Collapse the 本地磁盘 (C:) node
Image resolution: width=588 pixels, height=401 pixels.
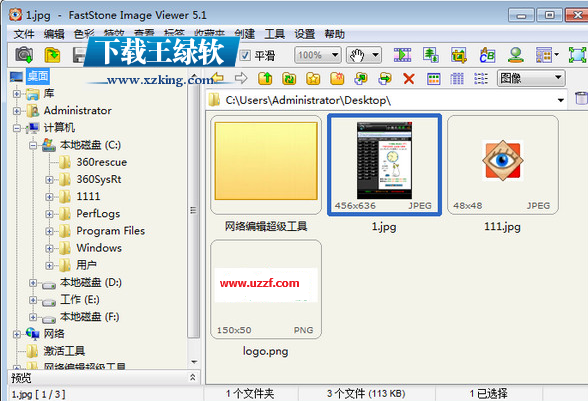click(33, 145)
